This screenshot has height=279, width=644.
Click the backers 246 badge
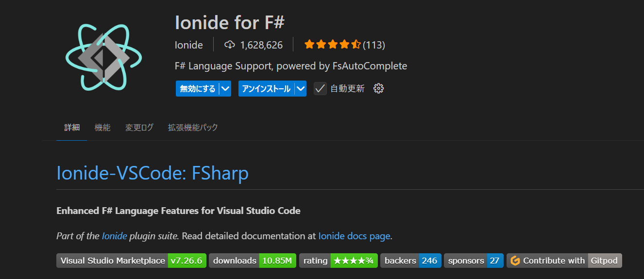tap(411, 261)
